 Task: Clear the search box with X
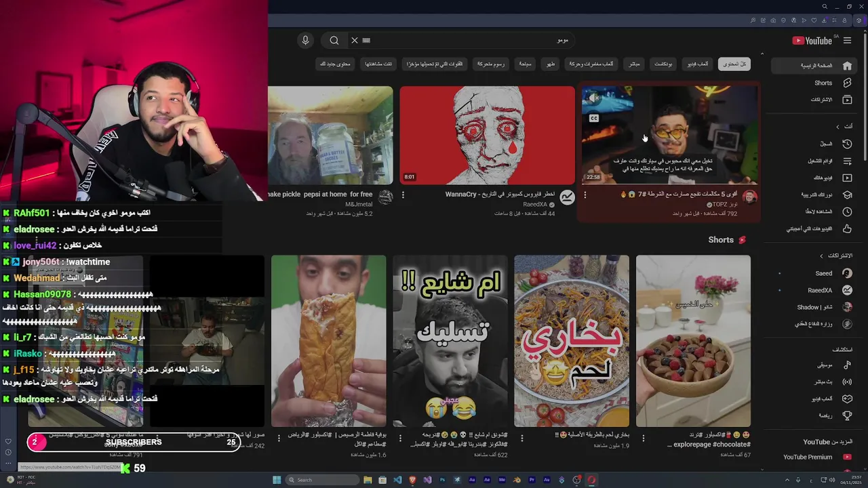(x=354, y=41)
